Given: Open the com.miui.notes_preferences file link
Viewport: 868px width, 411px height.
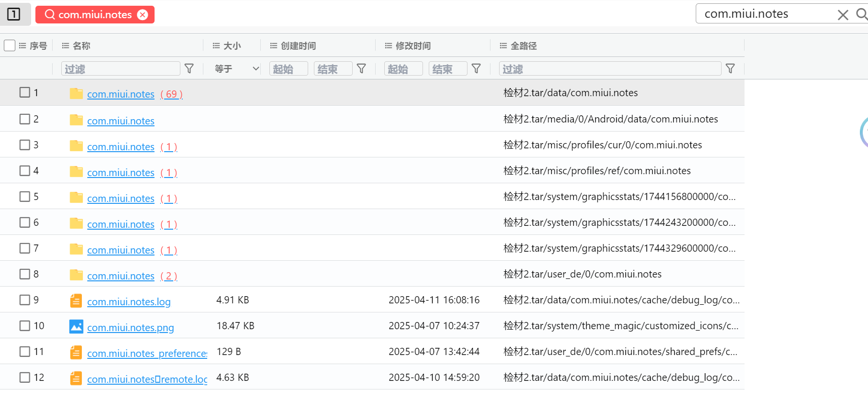Looking at the screenshot, I should tap(147, 353).
